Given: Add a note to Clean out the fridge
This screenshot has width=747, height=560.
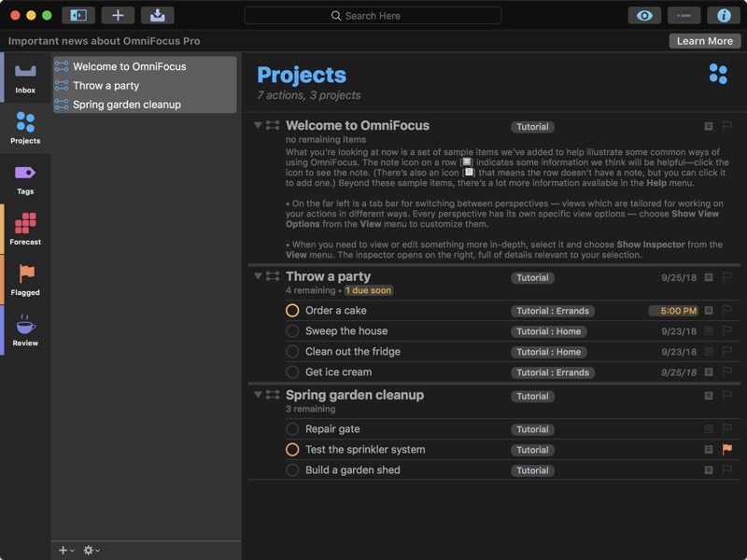Looking at the screenshot, I should (x=709, y=352).
